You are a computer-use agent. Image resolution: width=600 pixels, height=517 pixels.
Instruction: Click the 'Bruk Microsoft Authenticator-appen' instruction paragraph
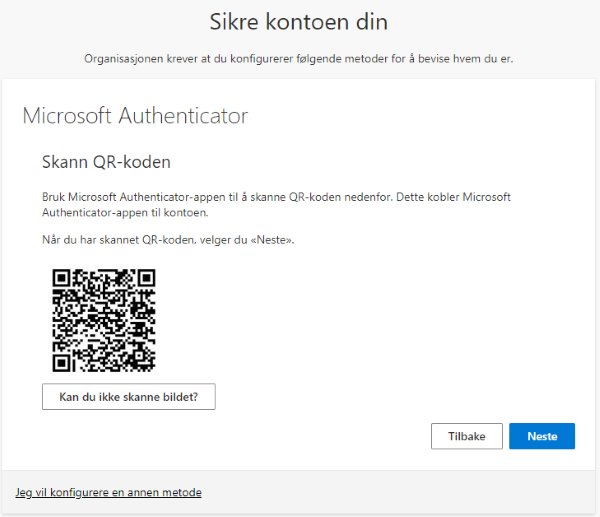point(276,204)
